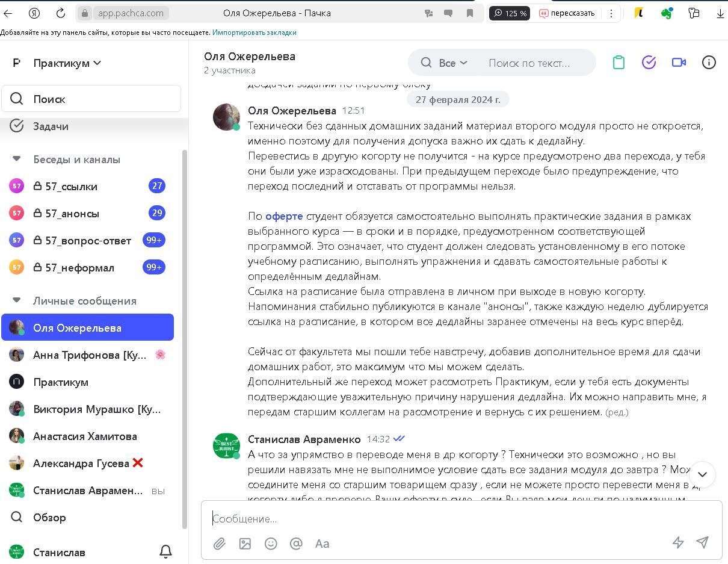Create a task from this conversation
The image size is (728, 564).
(649, 61)
